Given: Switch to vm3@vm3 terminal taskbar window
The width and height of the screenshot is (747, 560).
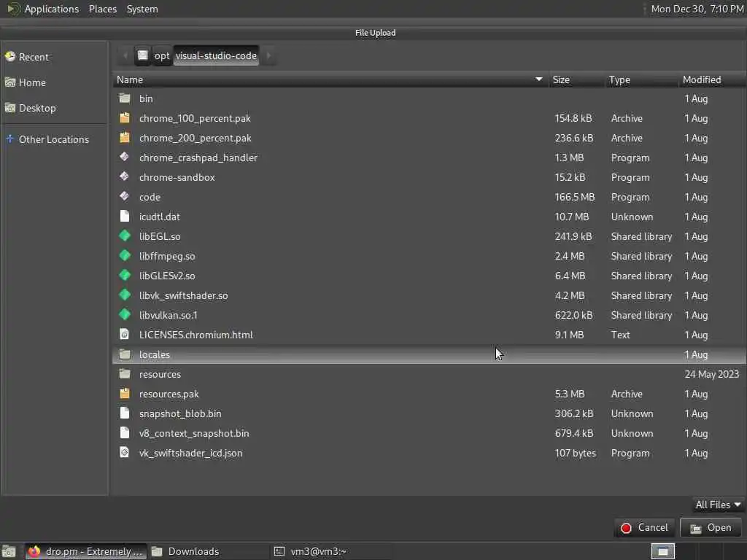Looking at the screenshot, I should tap(331, 551).
